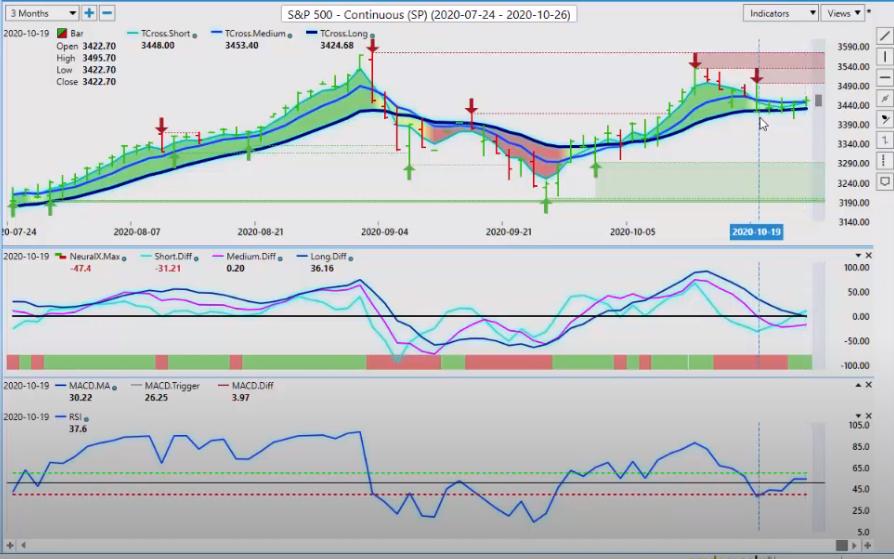Click the 2020-08-21 date axis label

point(261,232)
